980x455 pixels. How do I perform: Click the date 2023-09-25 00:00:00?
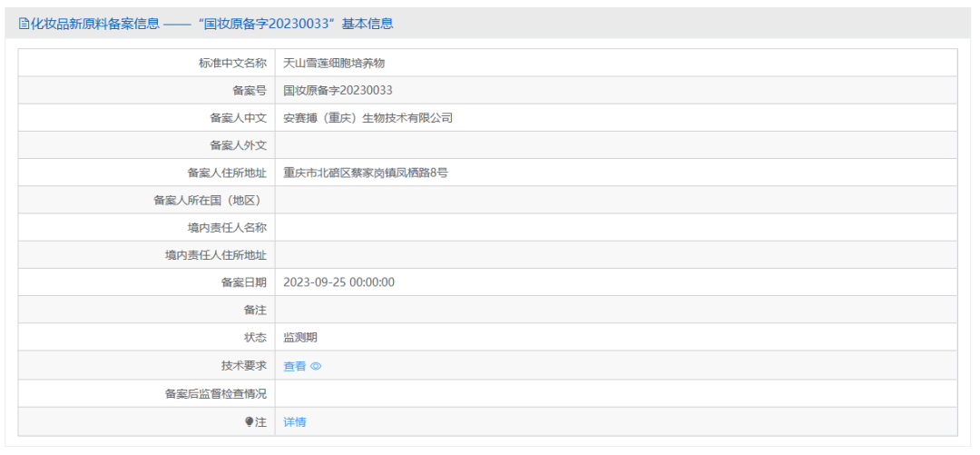(339, 282)
